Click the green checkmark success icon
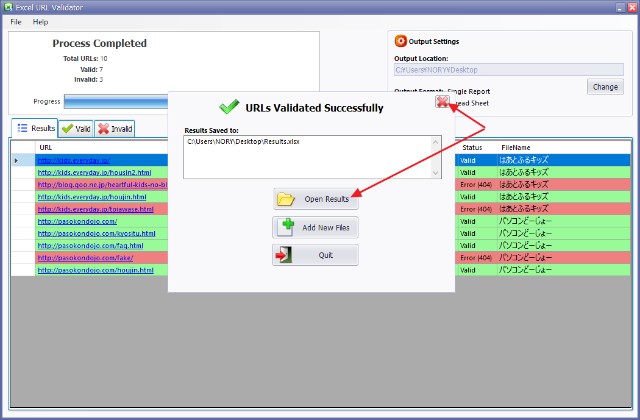 pyautogui.click(x=228, y=107)
